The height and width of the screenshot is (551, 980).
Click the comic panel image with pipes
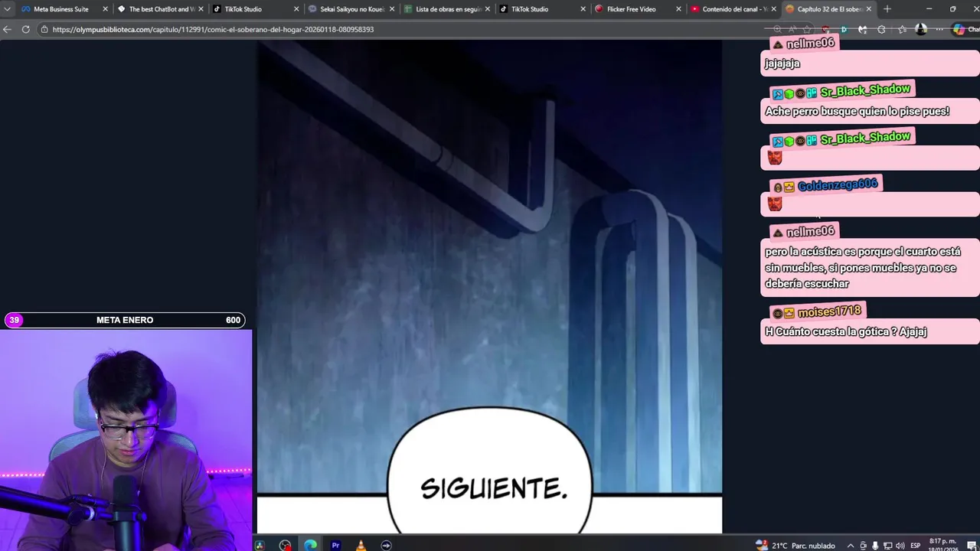tap(489, 266)
